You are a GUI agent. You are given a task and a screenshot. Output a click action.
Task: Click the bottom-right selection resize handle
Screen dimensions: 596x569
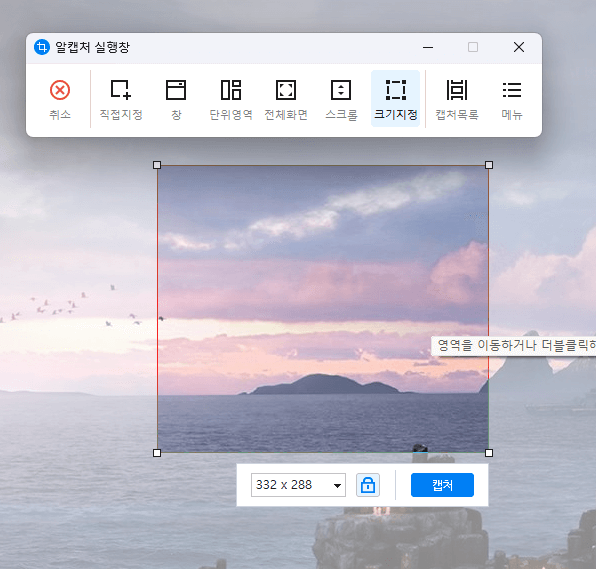click(x=489, y=453)
